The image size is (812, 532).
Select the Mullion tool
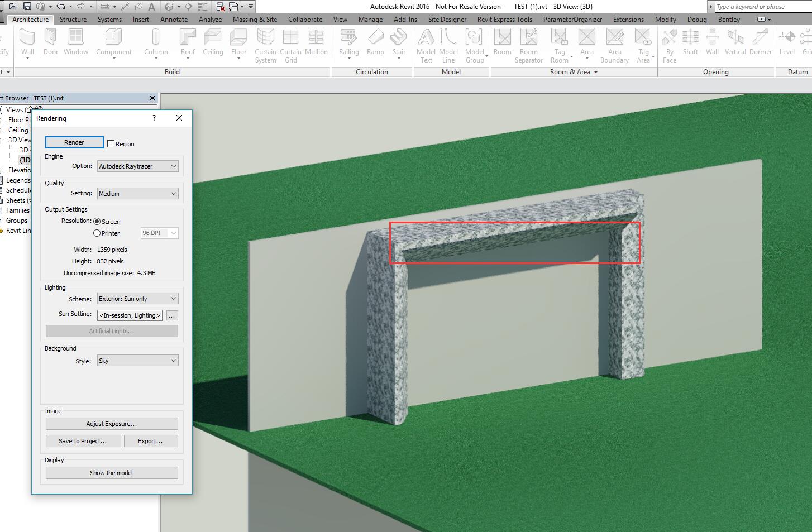pos(317,42)
